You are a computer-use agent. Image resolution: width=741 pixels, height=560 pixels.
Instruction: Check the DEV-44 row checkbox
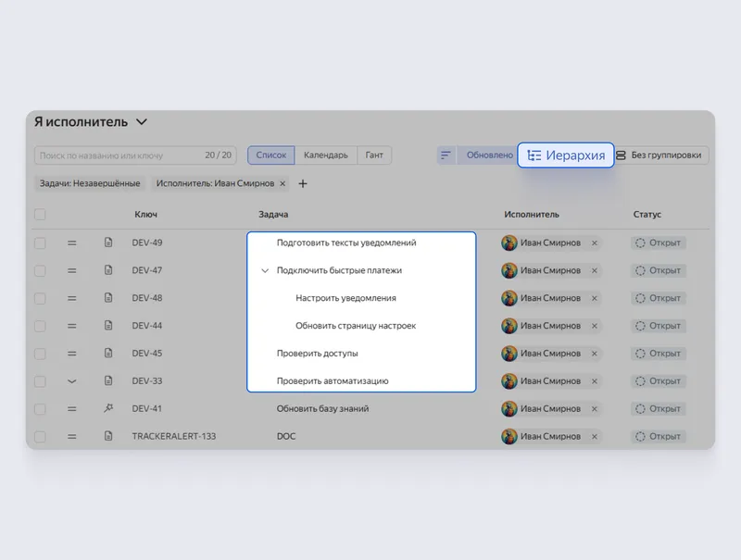point(40,326)
